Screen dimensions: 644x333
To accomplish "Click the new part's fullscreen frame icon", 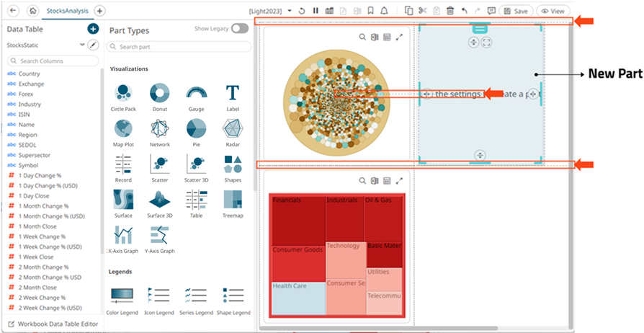I will [x=486, y=42].
